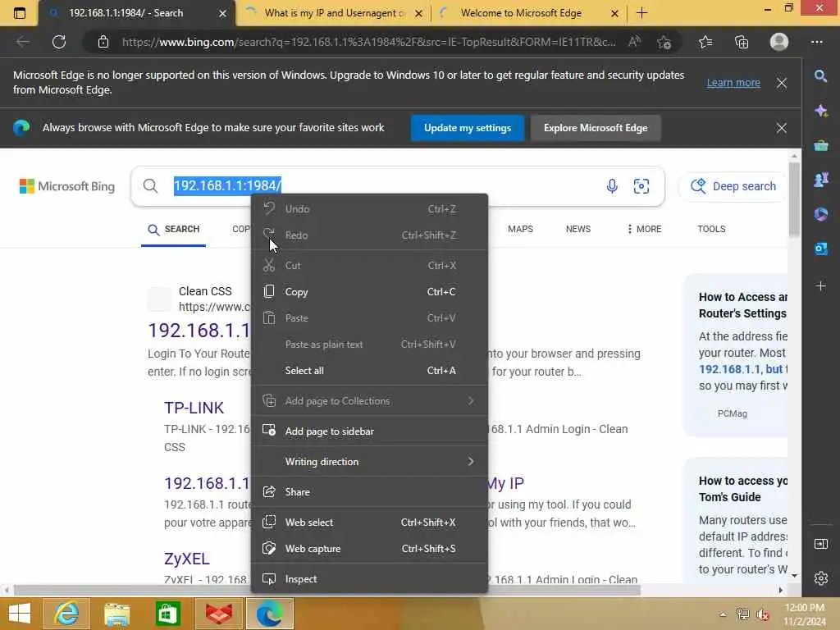The image size is (840, 630).
Task: Open the Favorites list icon
Action: (705, 42)
